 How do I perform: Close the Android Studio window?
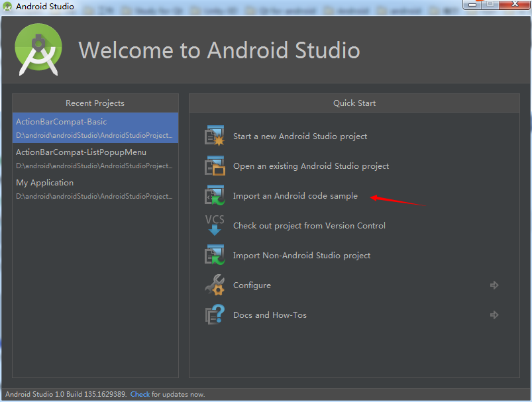coord(514,5)
